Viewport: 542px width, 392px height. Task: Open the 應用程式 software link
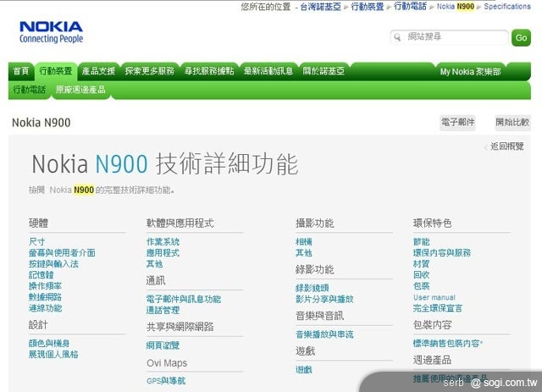(163, 252)
